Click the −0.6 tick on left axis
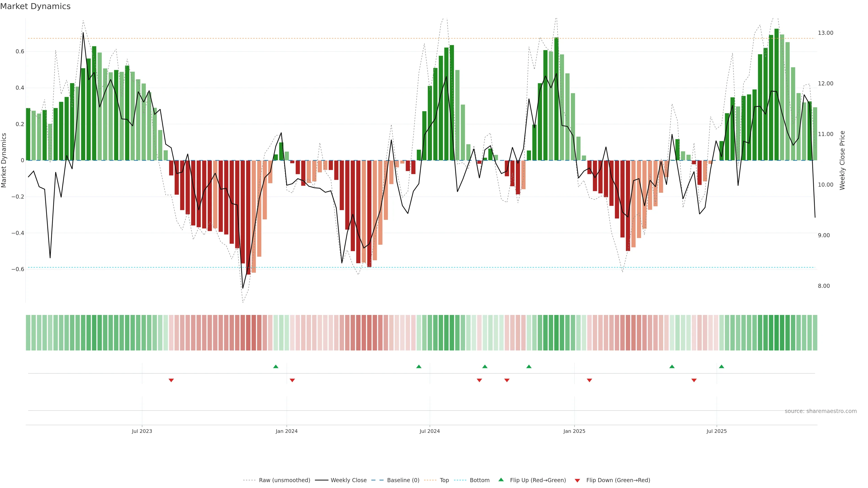The width and height of the screenshot is (868, 488). 18,269
